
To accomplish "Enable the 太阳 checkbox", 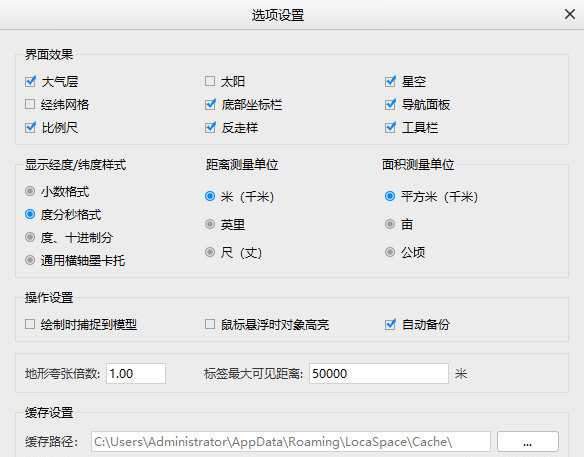I will [210, 81].
